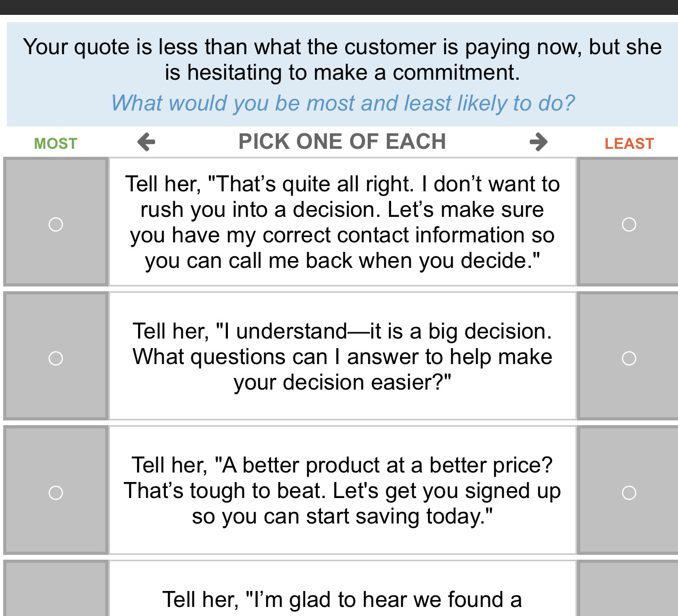Select LEAST for the big decision response

coord(629,359)
